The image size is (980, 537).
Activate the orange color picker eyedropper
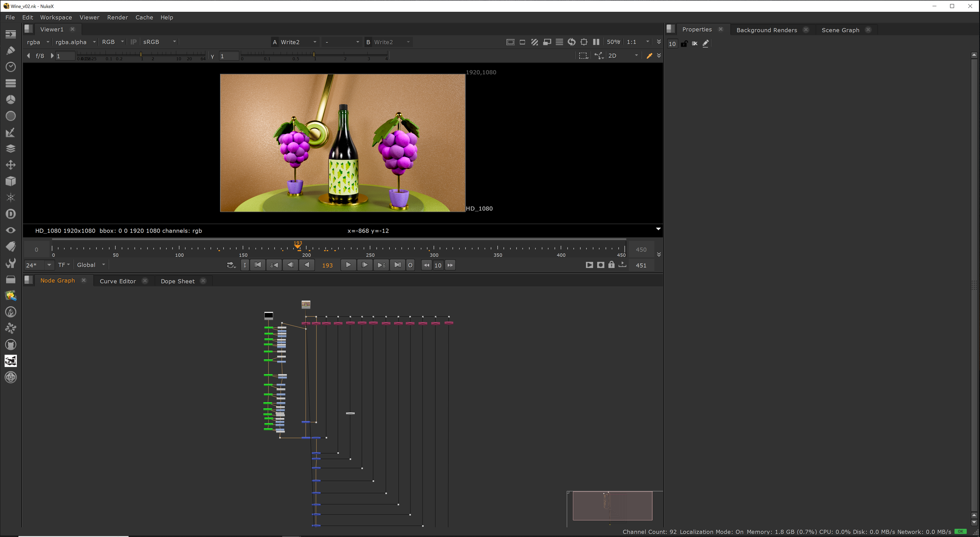(x=649, y=56)
